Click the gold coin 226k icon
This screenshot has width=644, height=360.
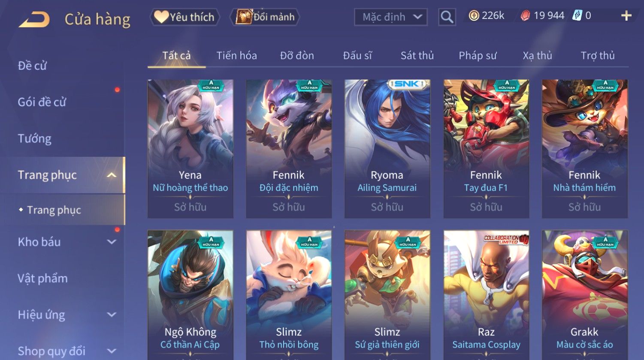474,16
